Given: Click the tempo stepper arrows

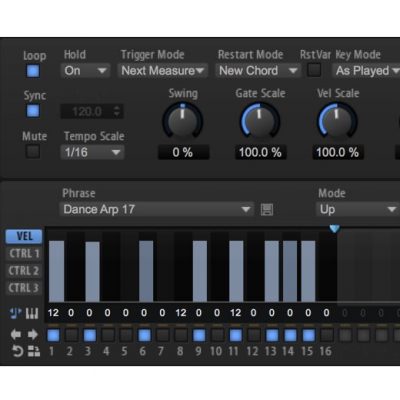Looking at the screenshot, I should [x=116, y=111].
